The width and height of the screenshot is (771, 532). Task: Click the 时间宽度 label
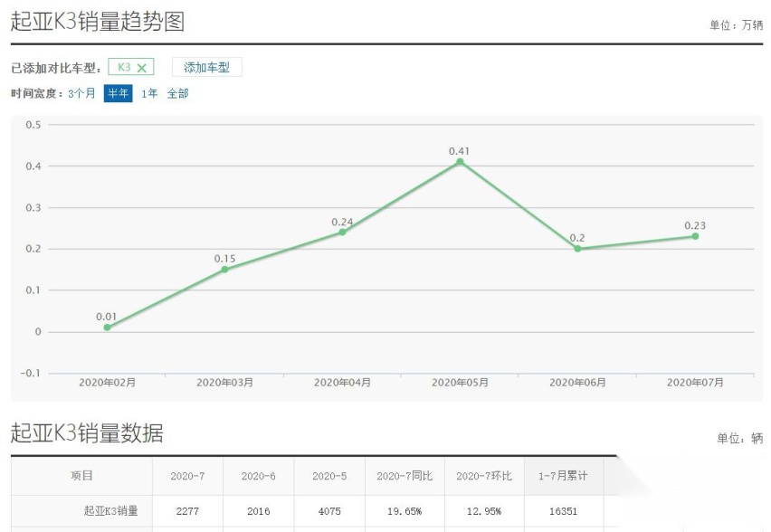[x=37, y=93]
